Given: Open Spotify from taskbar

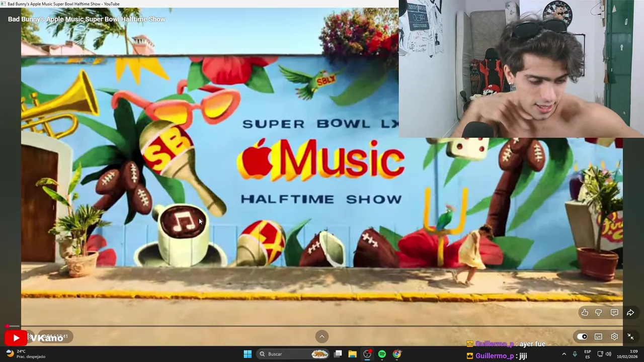Looking at the screenshot, I should pos(382,354).
